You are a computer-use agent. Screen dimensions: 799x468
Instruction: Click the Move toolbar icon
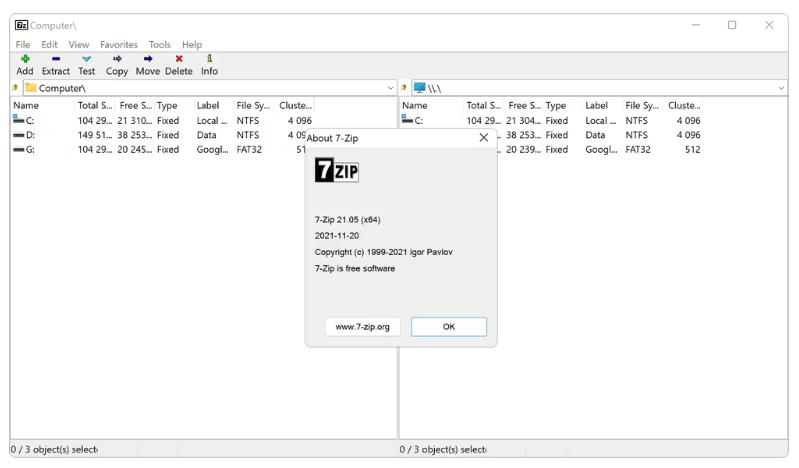pos(148,59)
